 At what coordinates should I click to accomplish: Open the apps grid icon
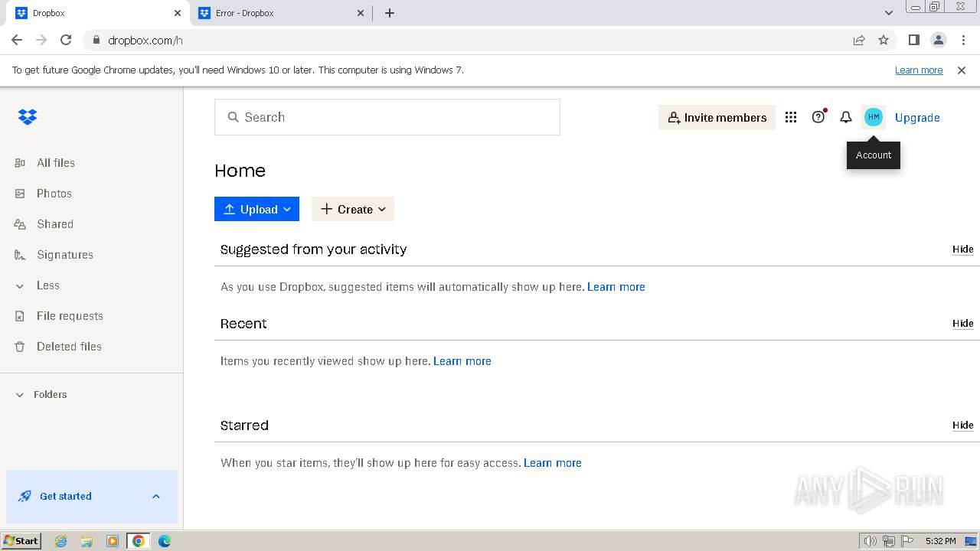point(791,117)
